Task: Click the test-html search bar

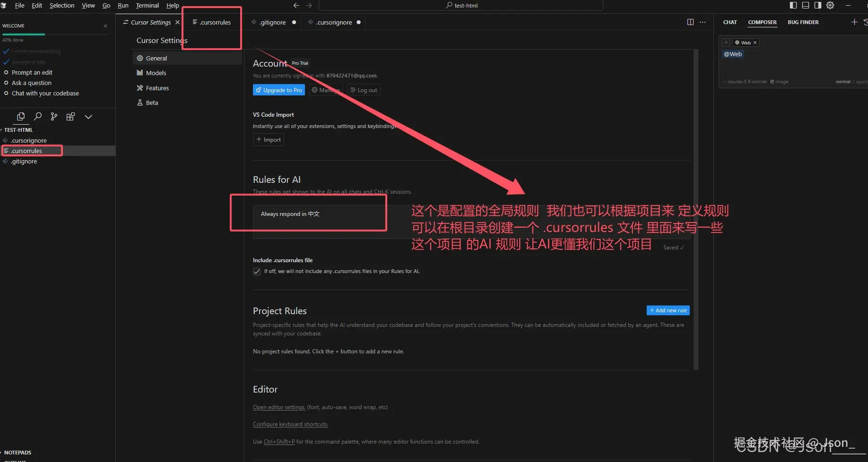Action: point(461,5)
